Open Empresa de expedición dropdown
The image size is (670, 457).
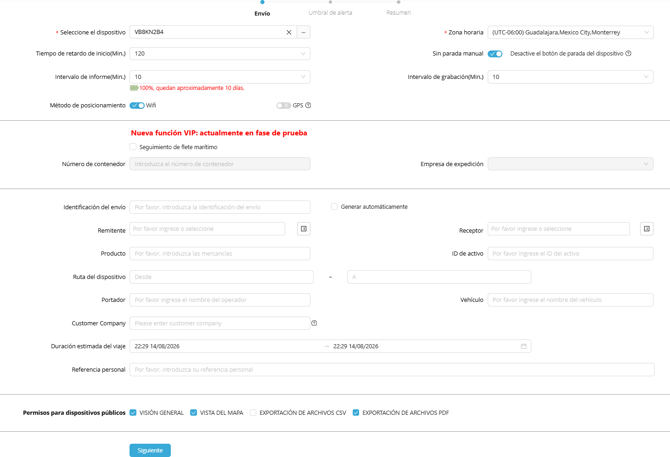tap(570, 164)
